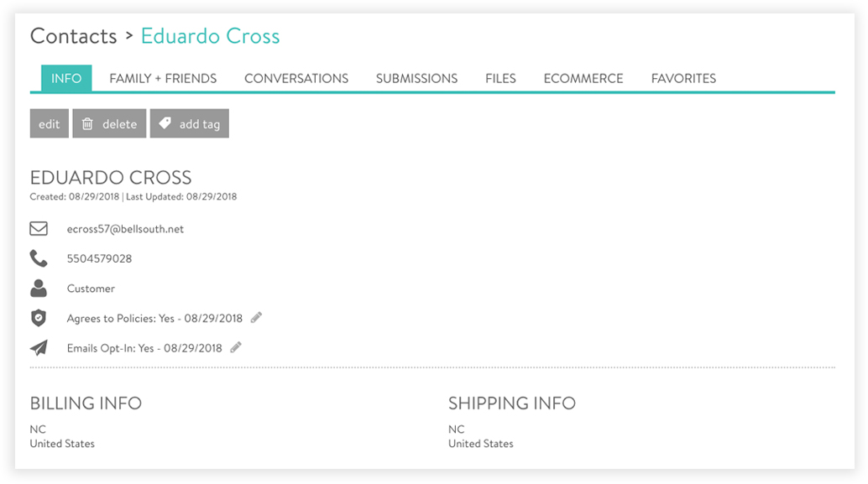
Task: Click the shield policies icon
Action: pyautogui.click(x=39, y=318)
